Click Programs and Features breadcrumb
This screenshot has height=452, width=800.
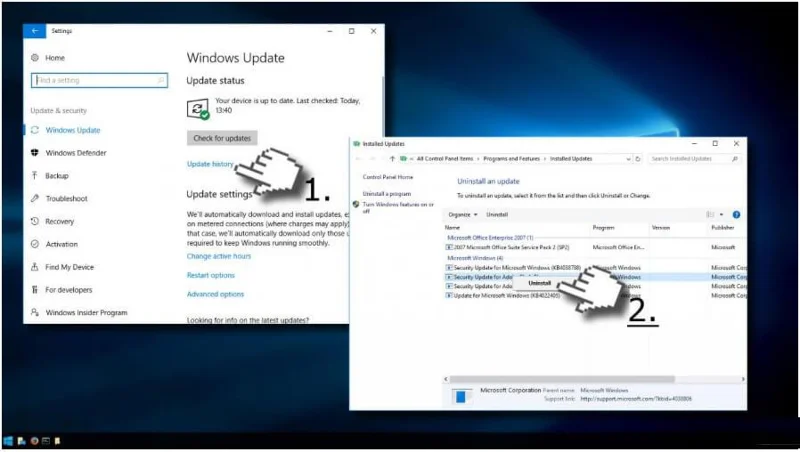point(511,159)
